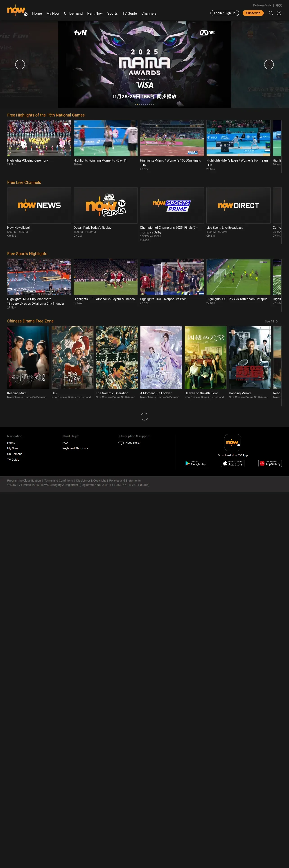Click the On Demand footer navigation link
Screen dimensions: 289x868
[x=15, y=454]
